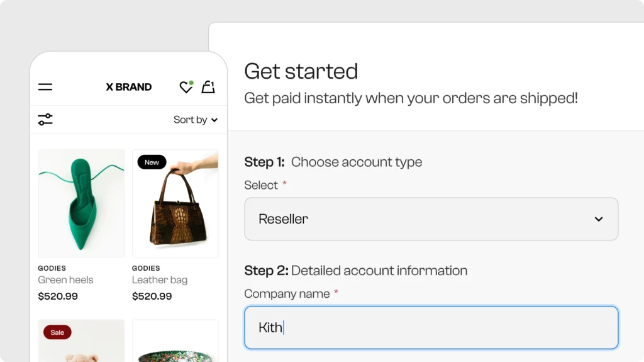This screenshot has height=362, width=644.
Task: Click the X BRAND logo
Action: 129,87
